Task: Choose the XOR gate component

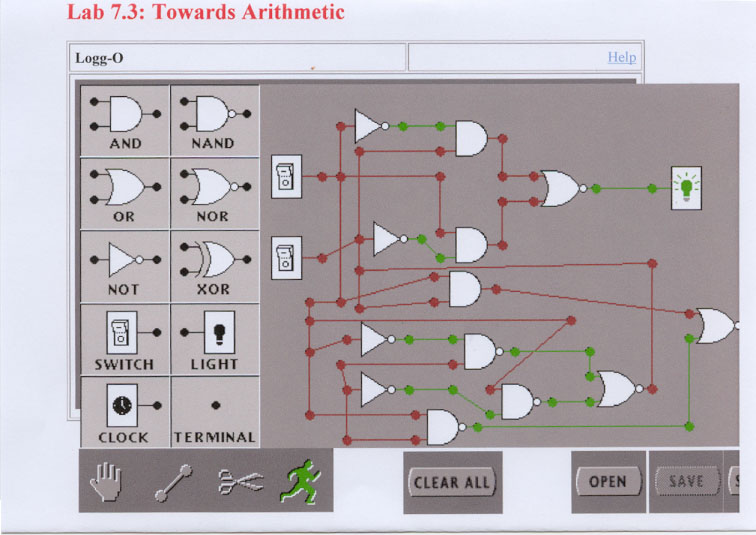Action: [214, 266]
